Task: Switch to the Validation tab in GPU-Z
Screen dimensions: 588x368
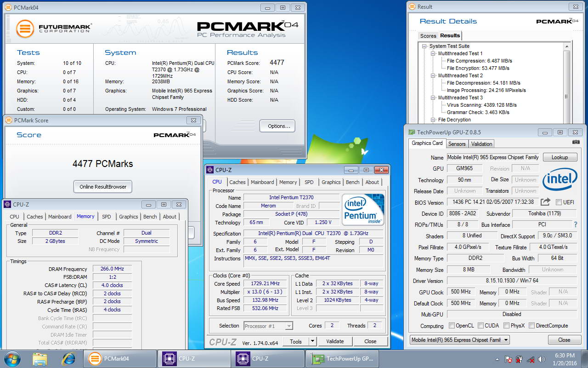Action: tap(481, 144)
